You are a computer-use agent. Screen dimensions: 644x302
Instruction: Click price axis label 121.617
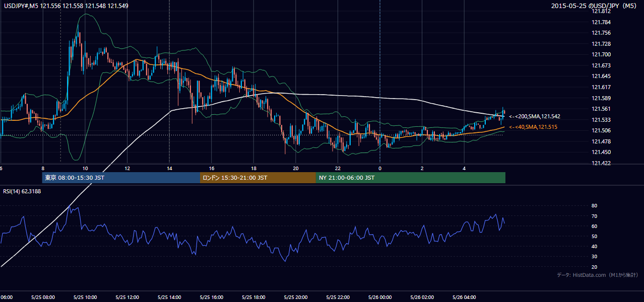point(601,87)
